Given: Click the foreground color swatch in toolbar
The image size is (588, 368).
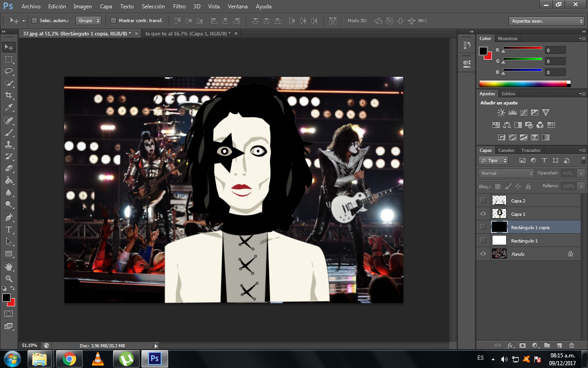Looking at the screenshot, I should click(6, 298).
